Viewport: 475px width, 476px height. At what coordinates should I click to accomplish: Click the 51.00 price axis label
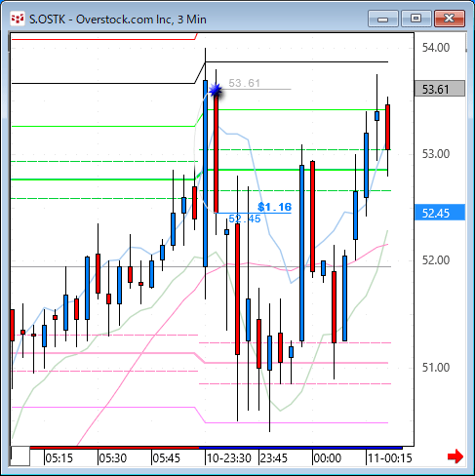[x=436, y=368]
